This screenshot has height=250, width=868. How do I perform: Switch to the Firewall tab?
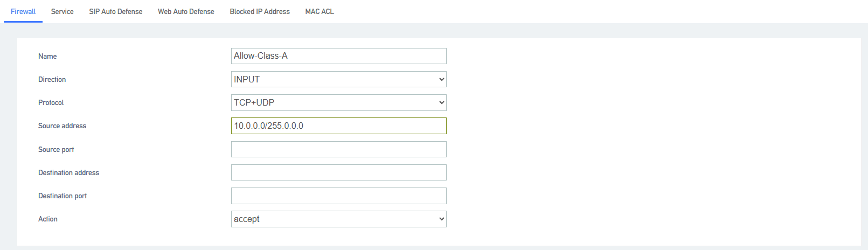pyautogui.click(x=23, y=11)
